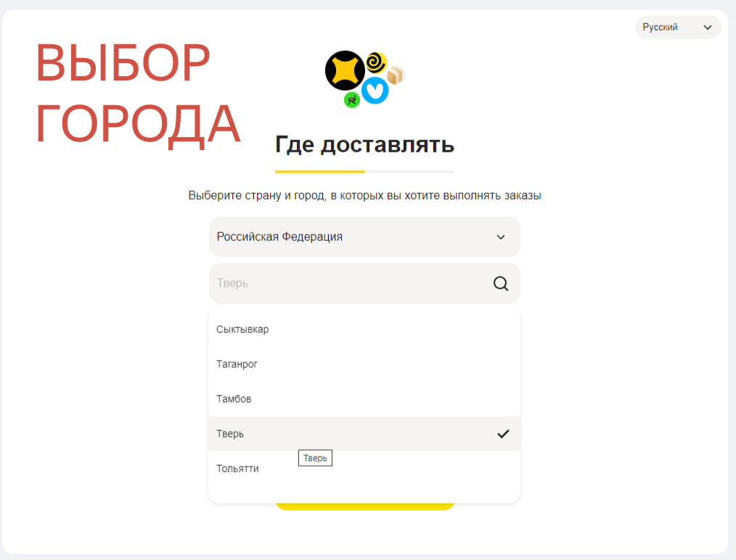Click the black and yellow star logo
Viewport: 736px width, 560px height.
coord(345,70)
